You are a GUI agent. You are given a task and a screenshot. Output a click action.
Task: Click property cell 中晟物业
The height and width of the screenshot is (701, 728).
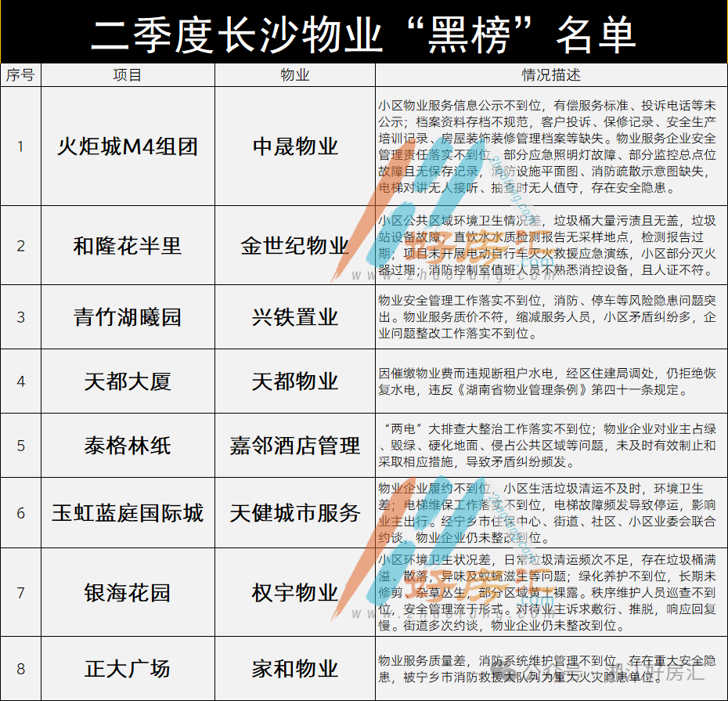tap(295, 146)
